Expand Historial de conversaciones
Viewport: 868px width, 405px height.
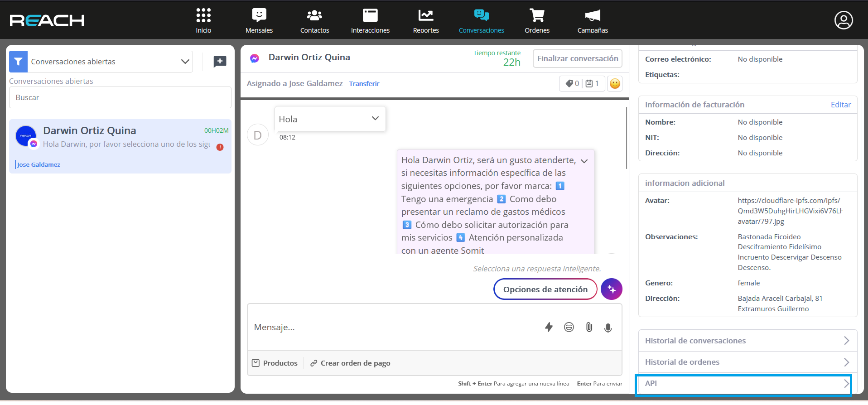(747, 341)
